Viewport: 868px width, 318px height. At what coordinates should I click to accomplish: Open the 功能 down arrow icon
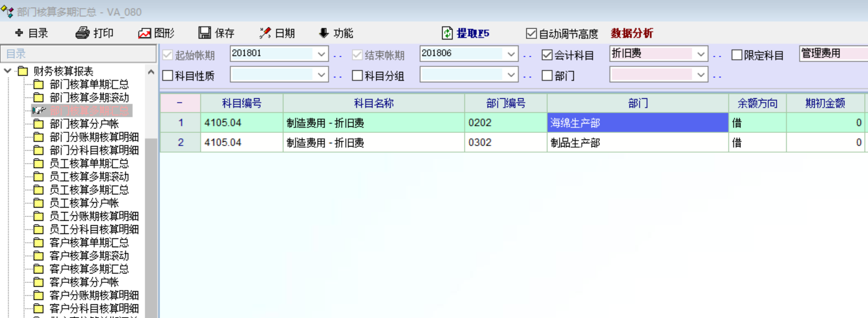tap(324, 33)
